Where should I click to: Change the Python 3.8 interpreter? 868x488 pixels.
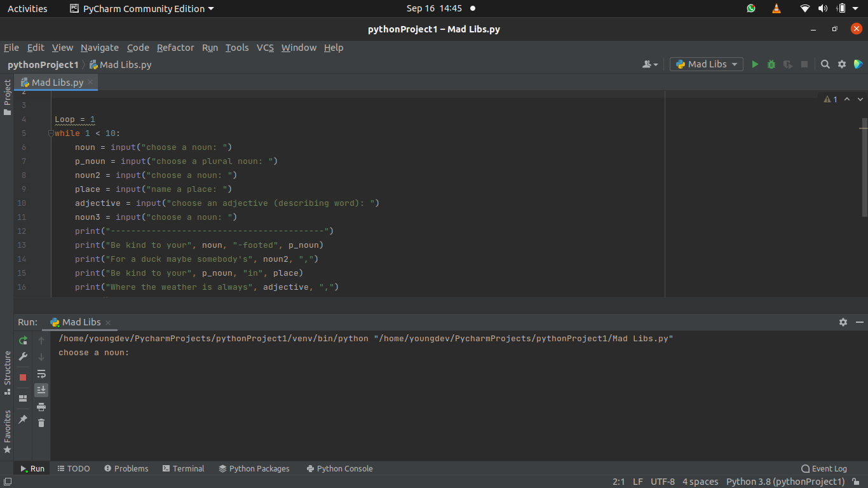tap(784, 482)
